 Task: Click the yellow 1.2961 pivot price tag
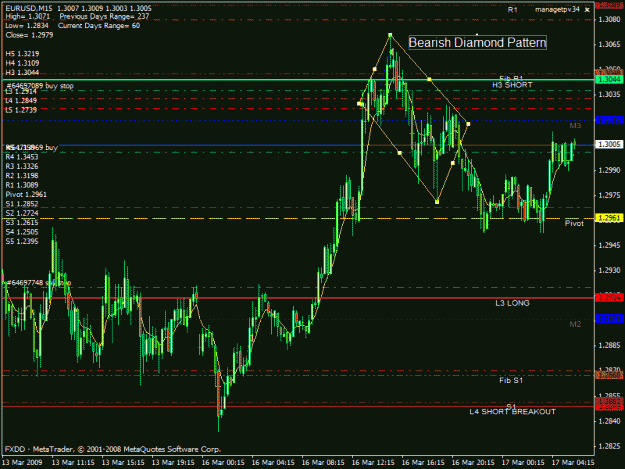point(609,218)
